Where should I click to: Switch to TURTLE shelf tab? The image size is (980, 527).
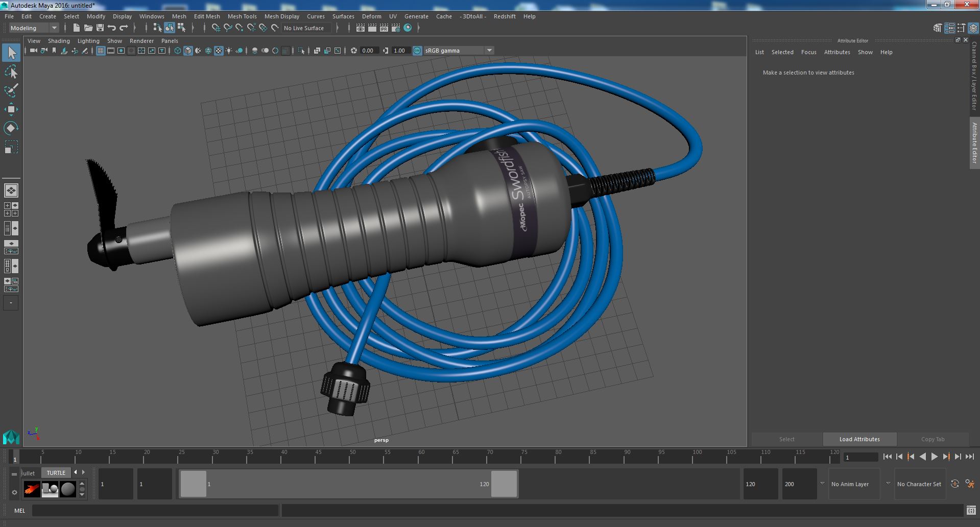(x=56, y=473)
